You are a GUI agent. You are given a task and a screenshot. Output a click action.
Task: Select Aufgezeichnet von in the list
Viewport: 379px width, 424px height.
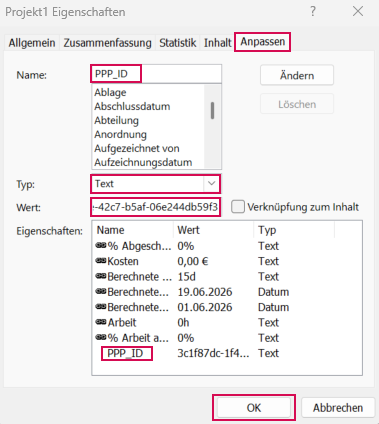(x=137, y=148)
